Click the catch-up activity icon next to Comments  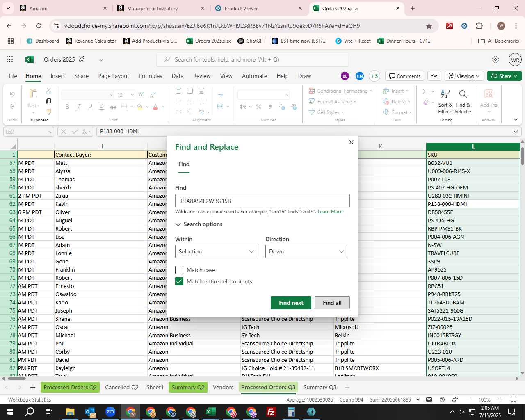point(434,76)
